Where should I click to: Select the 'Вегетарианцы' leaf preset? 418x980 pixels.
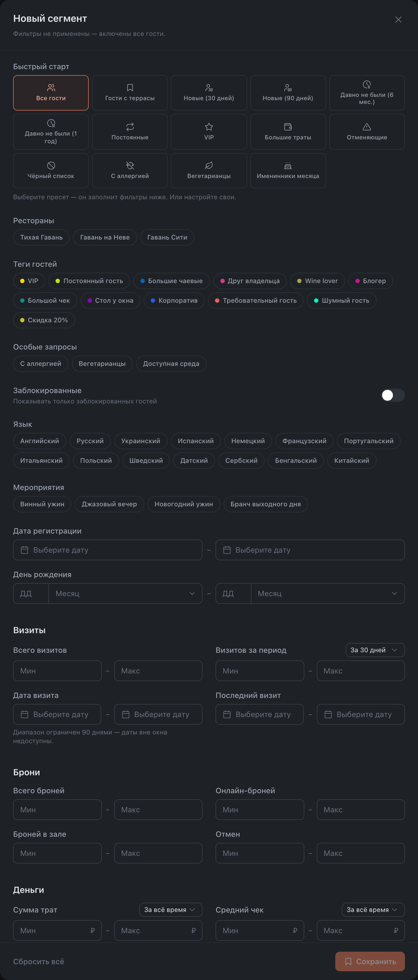pos(209,170)
